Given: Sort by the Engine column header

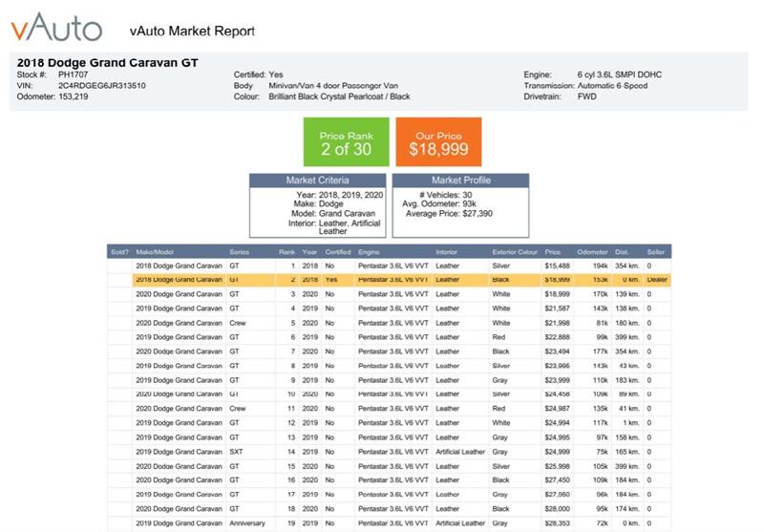Looking at the screenshot, I should [x=369, y=252].
